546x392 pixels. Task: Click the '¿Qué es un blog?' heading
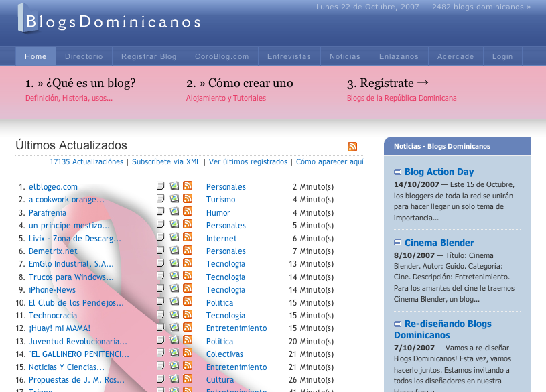click(80, 83)
